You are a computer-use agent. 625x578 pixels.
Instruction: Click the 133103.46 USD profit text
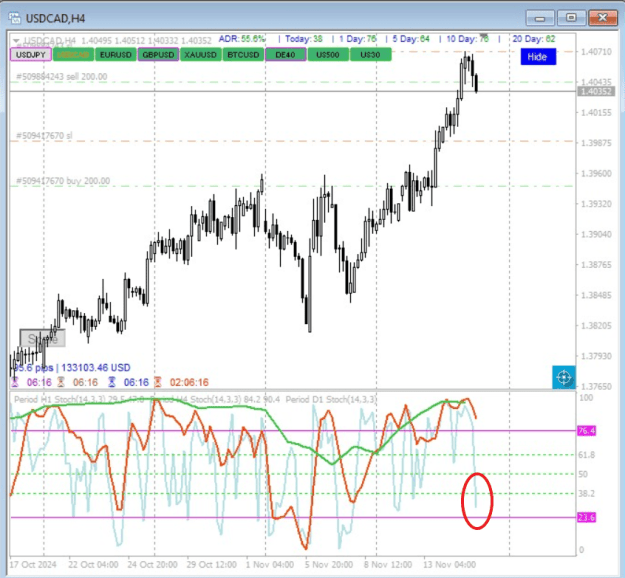pyautogui.click(x=96, y=368)
